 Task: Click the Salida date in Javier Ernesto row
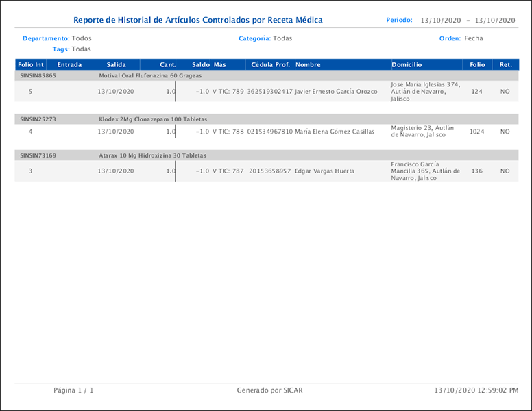[x=116, y=92]
